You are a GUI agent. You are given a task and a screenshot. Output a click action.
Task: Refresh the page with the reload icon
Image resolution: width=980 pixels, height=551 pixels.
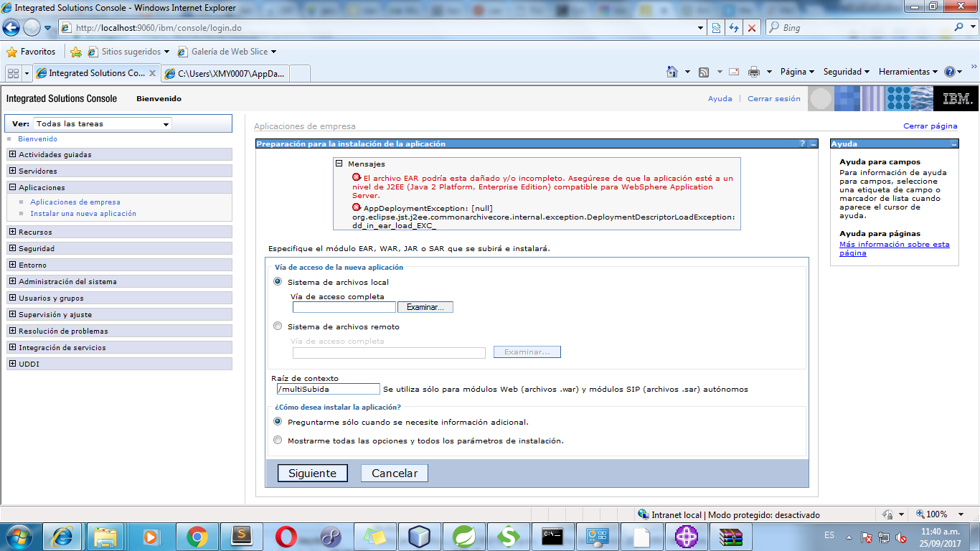(x=734, y=28)
